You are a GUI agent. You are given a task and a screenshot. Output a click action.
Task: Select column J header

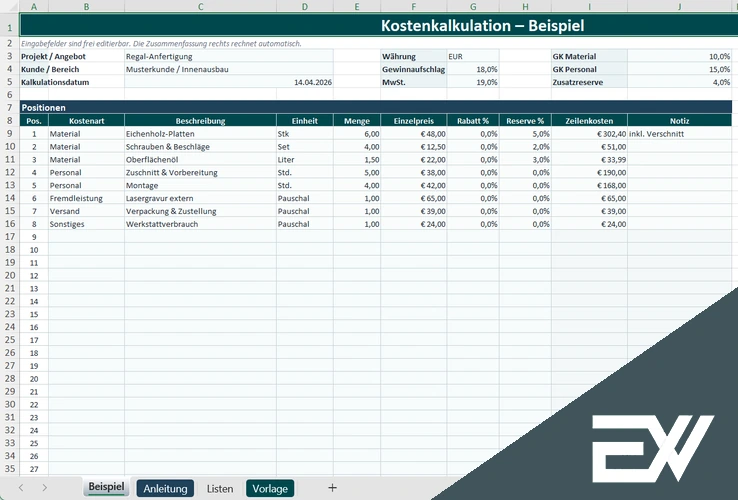[x=680, y=7]
